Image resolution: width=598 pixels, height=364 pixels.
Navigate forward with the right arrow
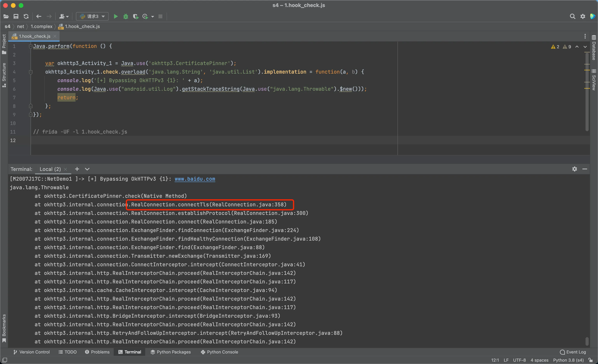49,17
